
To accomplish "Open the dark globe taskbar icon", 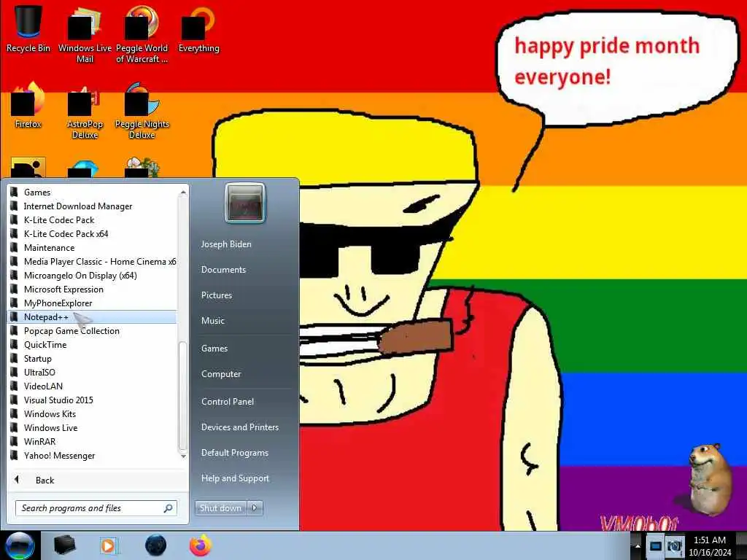I will point(155,545).
